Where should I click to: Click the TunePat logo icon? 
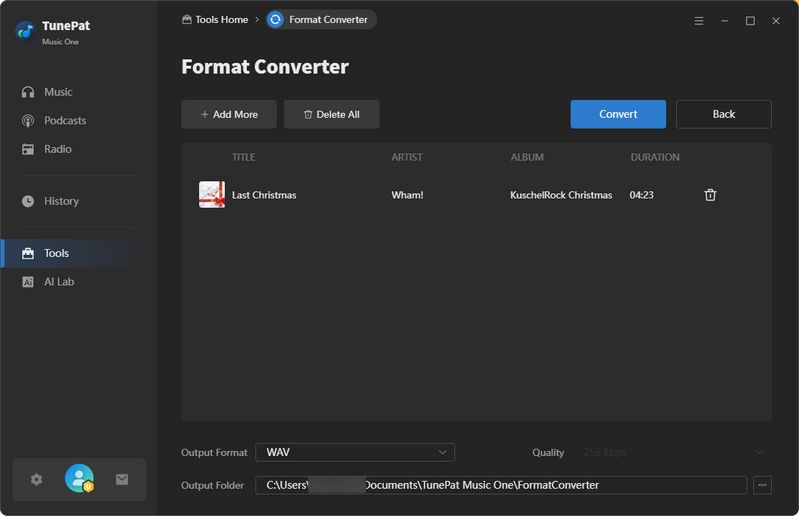[24, 31]
